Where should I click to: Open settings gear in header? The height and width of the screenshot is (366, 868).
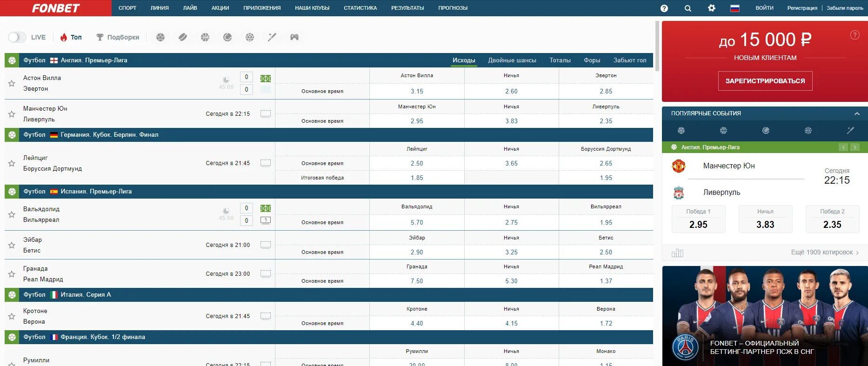coord(712,8)
